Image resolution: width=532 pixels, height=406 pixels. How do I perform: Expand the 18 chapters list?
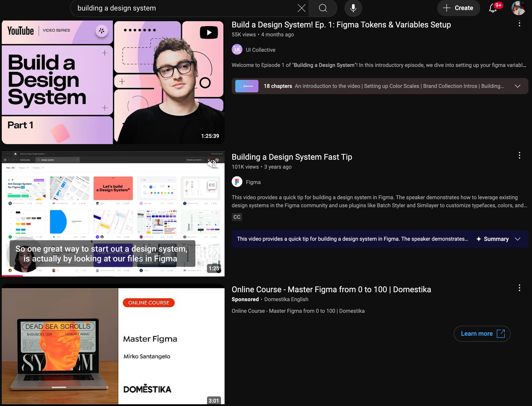click(517, 86)
